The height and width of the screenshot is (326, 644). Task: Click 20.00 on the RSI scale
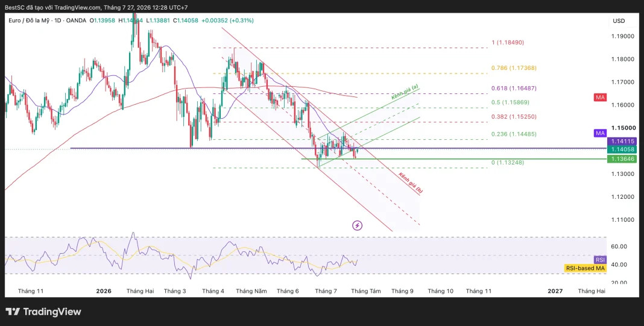coord(619,282)
